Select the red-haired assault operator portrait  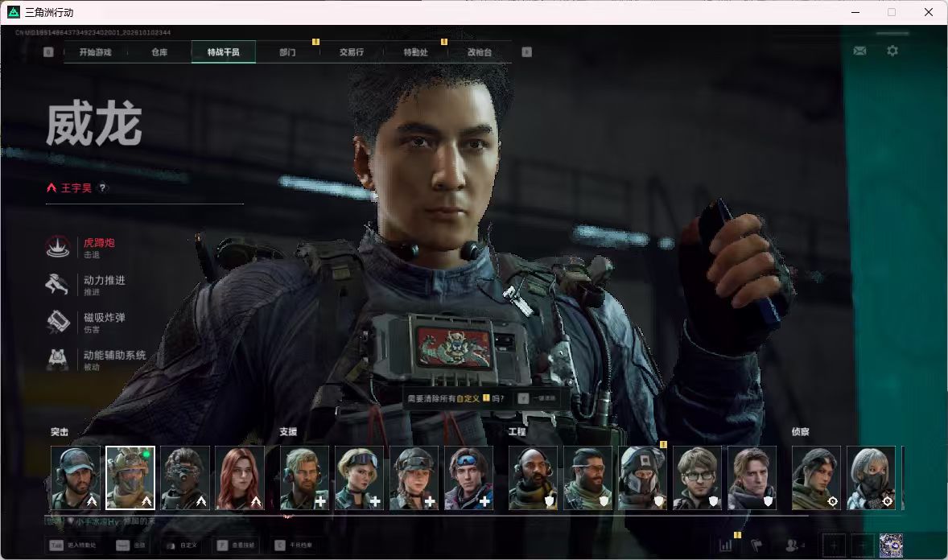click(240, 478)
